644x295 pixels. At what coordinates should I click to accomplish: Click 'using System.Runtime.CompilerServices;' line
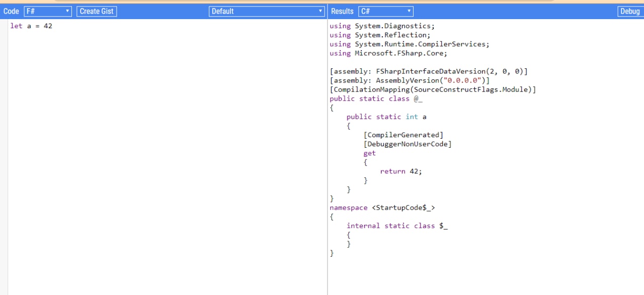point(409,44)
